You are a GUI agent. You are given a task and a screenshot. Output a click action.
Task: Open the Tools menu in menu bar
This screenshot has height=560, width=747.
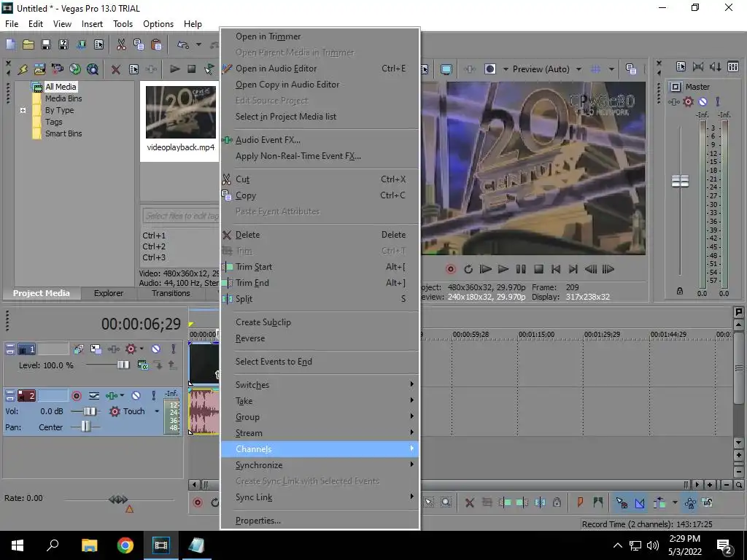coord(123,24)
